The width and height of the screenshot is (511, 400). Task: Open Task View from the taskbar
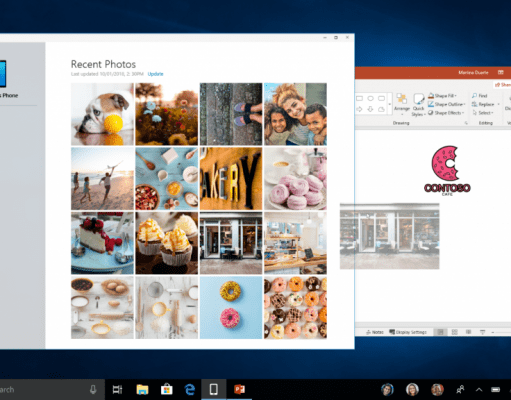click(x=117, y=389)
